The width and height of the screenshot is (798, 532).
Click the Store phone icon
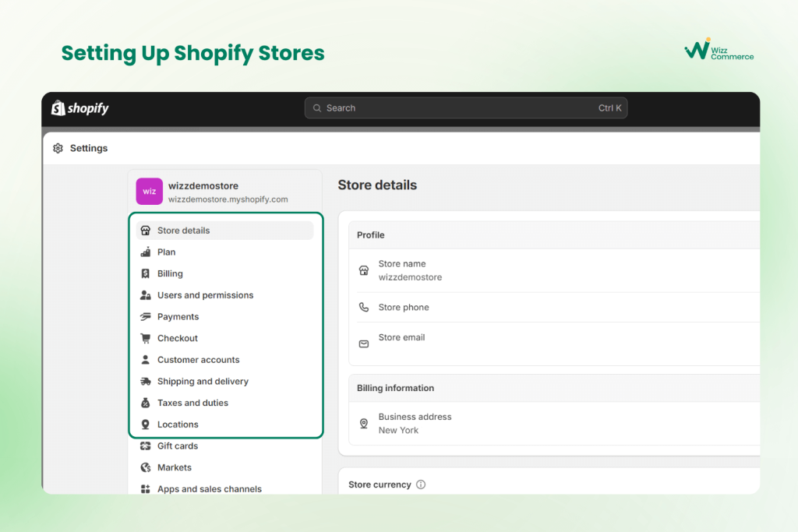(x=364, y=307)
